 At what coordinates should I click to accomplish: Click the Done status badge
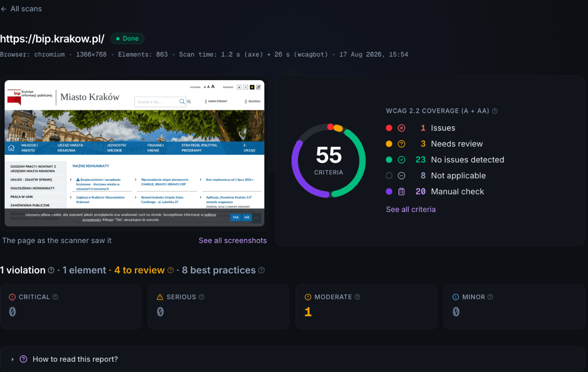click(128, 39)
